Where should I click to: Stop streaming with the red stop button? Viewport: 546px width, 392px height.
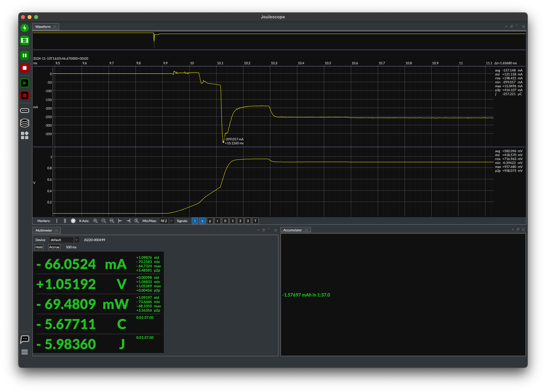point(25,68)
